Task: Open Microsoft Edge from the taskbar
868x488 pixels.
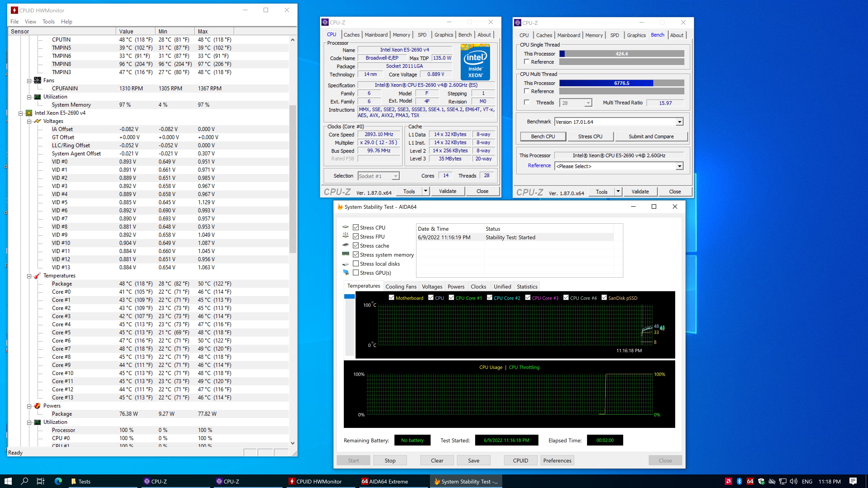Action: point(58,481)
